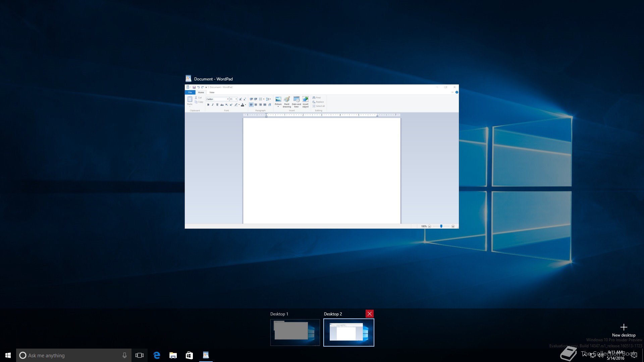Screen dimensions: 644x362
Task: Open the clock and date flyout
Action: tap(615, 355)
